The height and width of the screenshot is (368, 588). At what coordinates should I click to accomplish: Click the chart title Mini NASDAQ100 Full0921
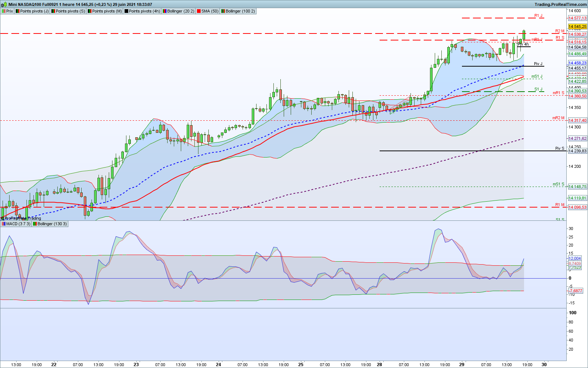(34, 4)
